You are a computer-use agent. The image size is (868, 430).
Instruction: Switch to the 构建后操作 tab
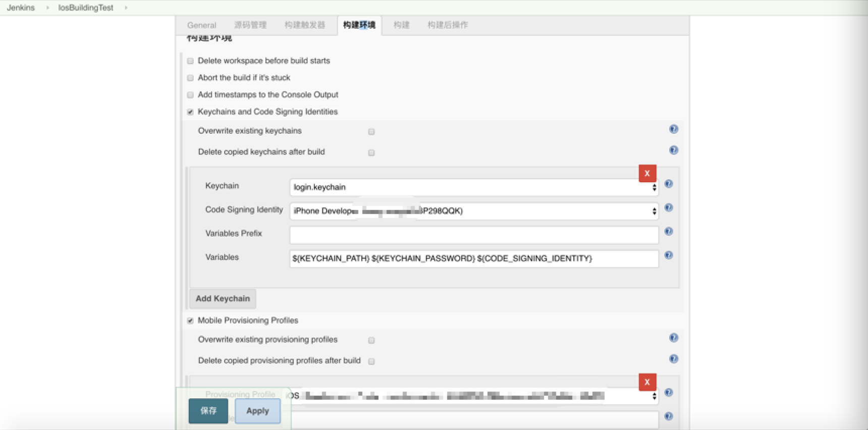click(x=448, y=25)
